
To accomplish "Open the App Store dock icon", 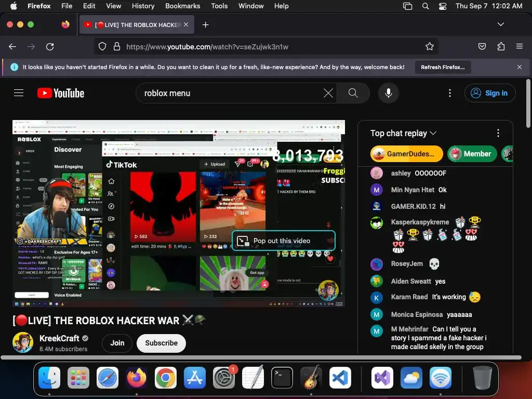I will pyautogui.click(x=195, y=378).
